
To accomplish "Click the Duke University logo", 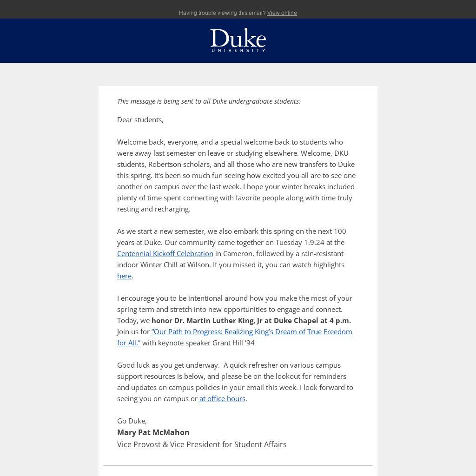I will coord(238,40).
